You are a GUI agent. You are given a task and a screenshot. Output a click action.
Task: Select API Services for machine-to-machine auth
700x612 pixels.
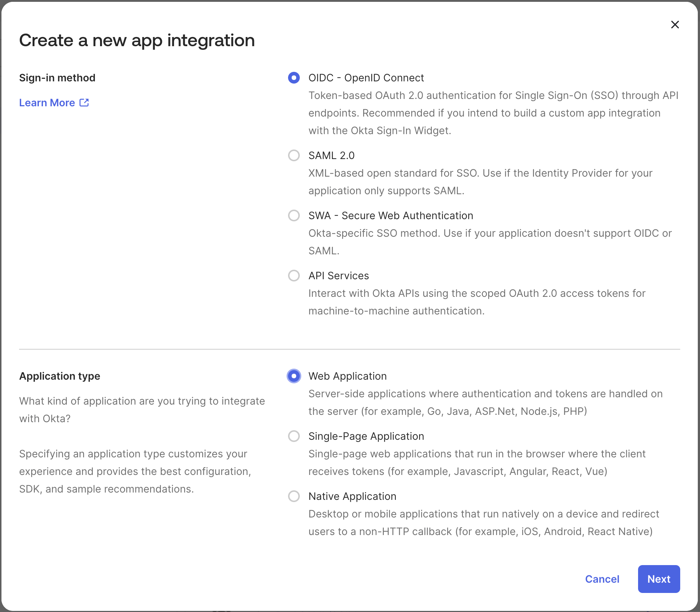[294, 276]
